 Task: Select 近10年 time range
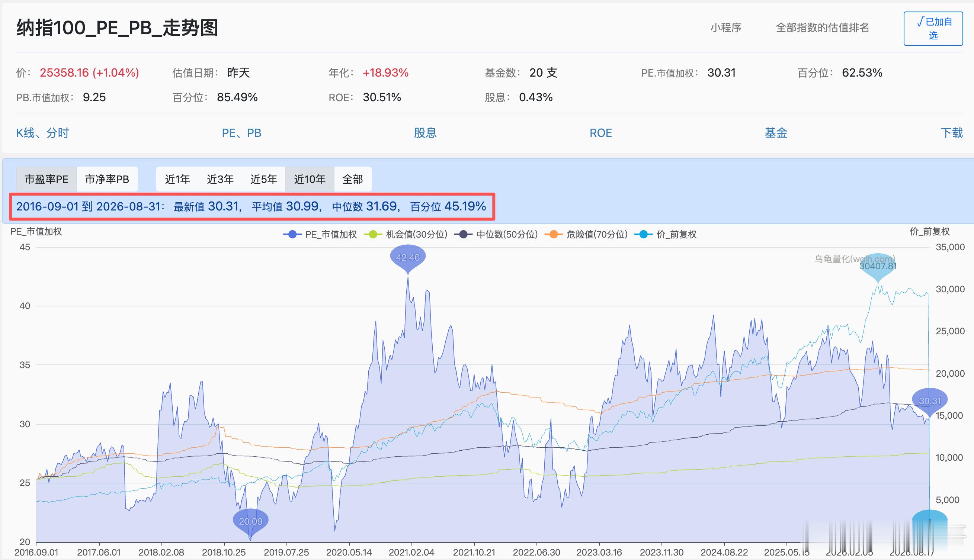[310, 179]
